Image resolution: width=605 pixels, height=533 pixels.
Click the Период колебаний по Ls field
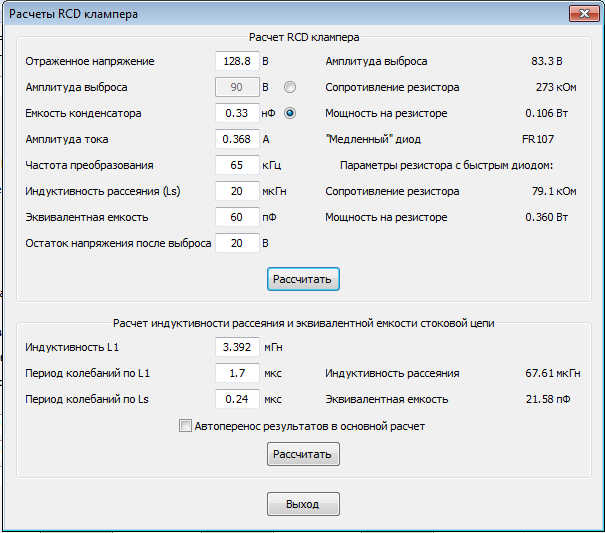pyautogui.click(x=237, y=400)
